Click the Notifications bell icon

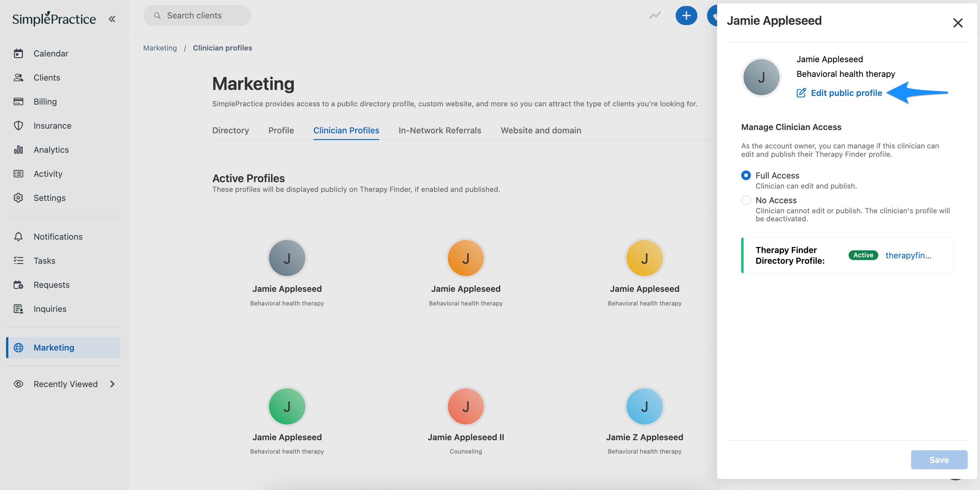[18, 236]
